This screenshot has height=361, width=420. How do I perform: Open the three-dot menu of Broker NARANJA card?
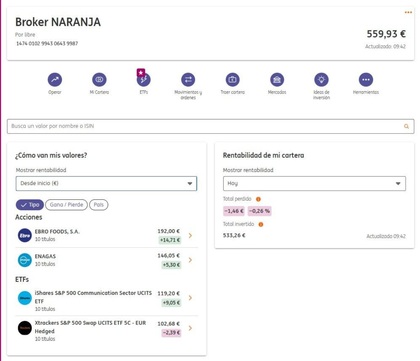pyautogui.click(x=408, y=12)
